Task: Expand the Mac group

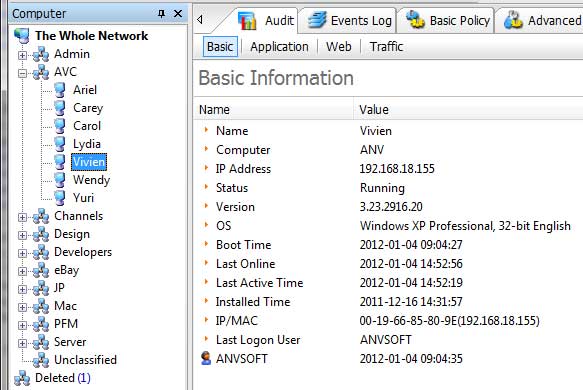Action: (22, 307)
